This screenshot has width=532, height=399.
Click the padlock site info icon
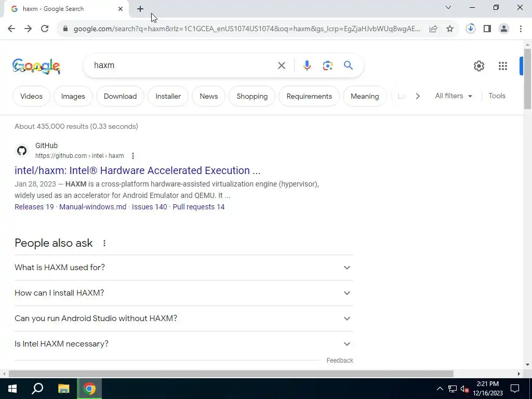(65, 29)
